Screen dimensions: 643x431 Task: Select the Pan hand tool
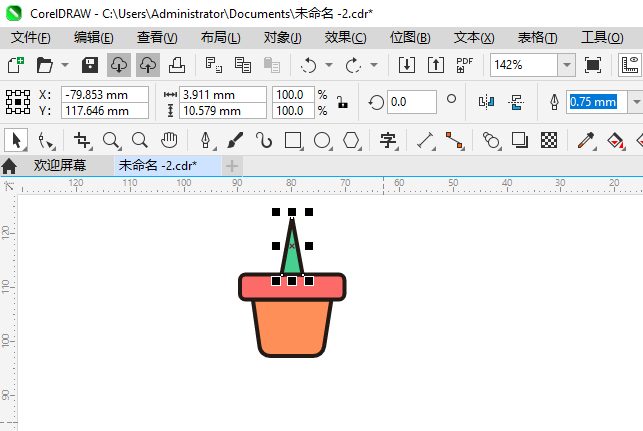169,141
